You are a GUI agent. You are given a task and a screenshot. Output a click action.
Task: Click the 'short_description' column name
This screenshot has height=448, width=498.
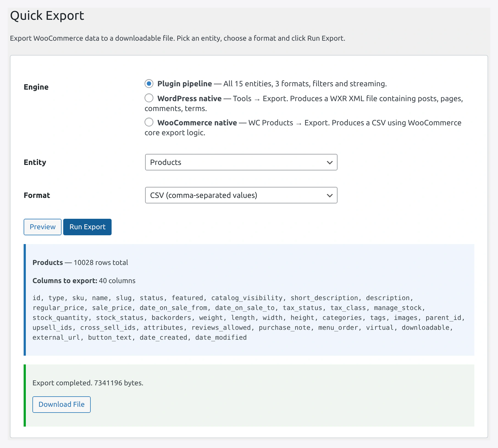point(324,298)
